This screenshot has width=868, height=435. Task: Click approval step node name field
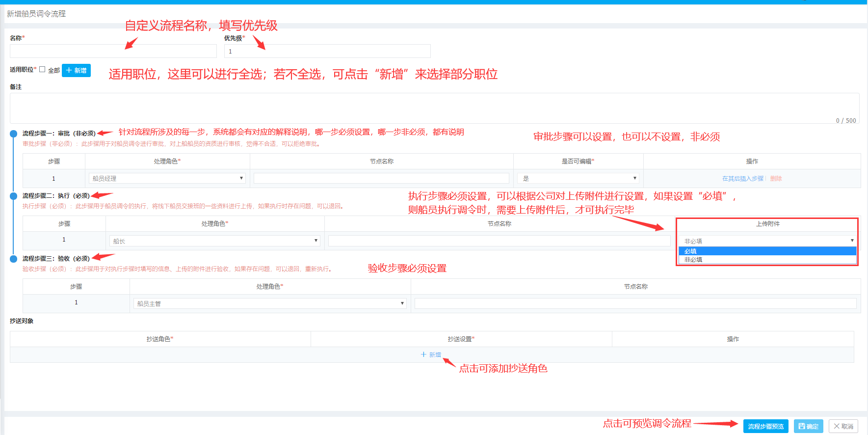381,178
